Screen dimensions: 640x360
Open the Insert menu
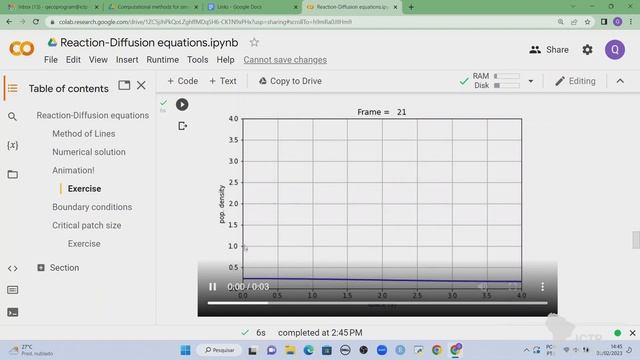pyautogui.click(x=127, y=60)
